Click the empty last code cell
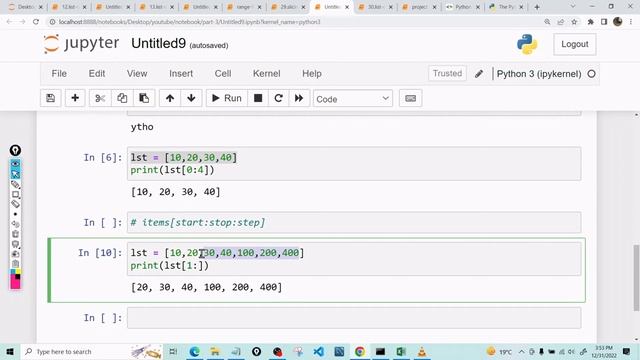This screenshot has height=360, width=640. pyautogui.click(x=354, y=318)
